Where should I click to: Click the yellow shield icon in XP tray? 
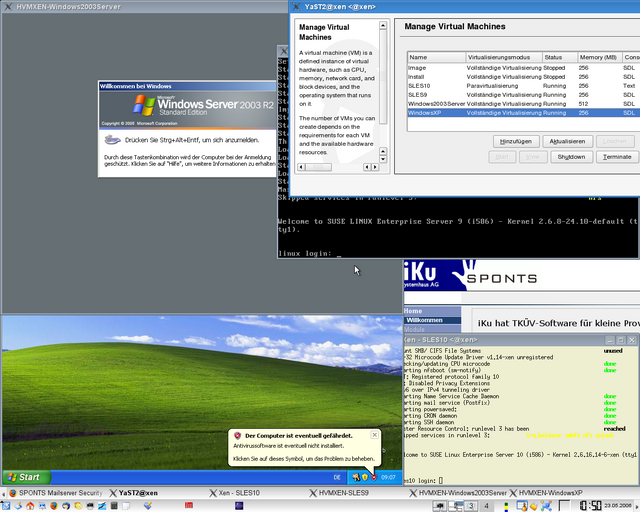point(365,477)
